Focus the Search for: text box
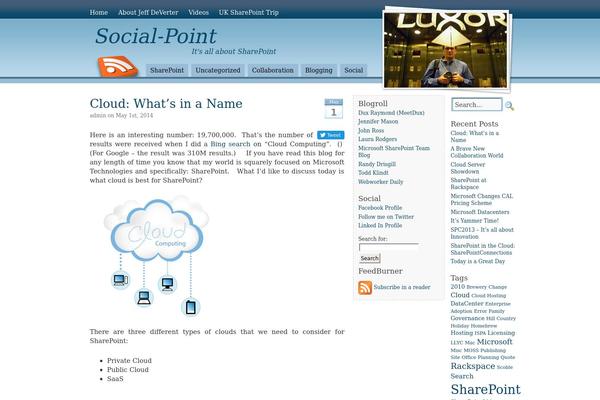The height and width of the screenshot is (400, 600). point(389,247)
